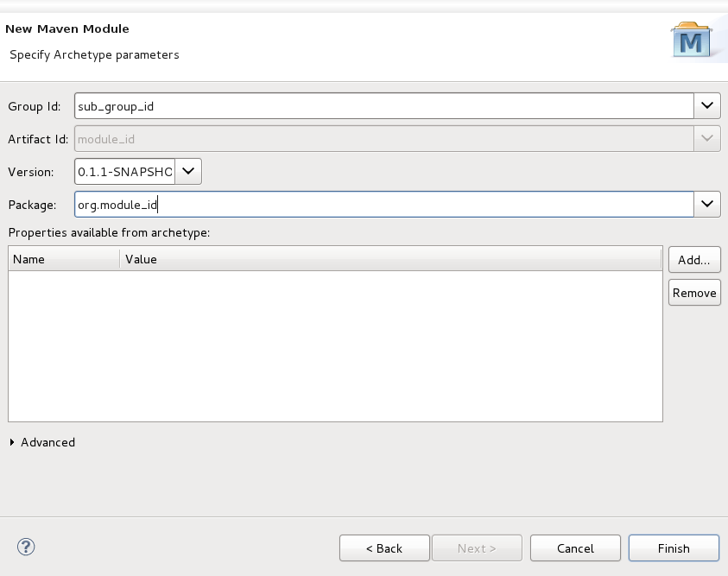Click the Maven M wizard banner icon
The height and width of the screenshot is (576, 728).
point(690,40)
